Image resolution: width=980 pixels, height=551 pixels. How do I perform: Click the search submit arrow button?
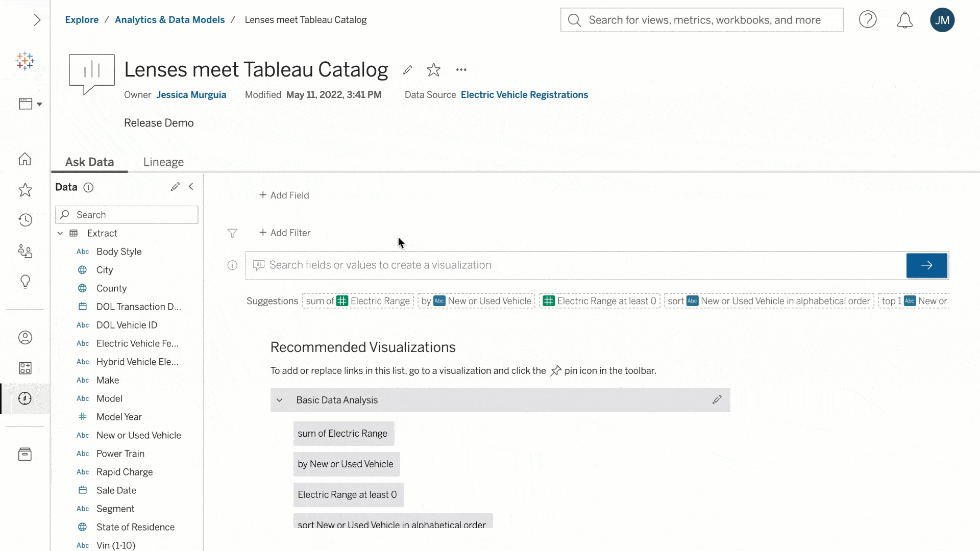[x=927, y=265]
